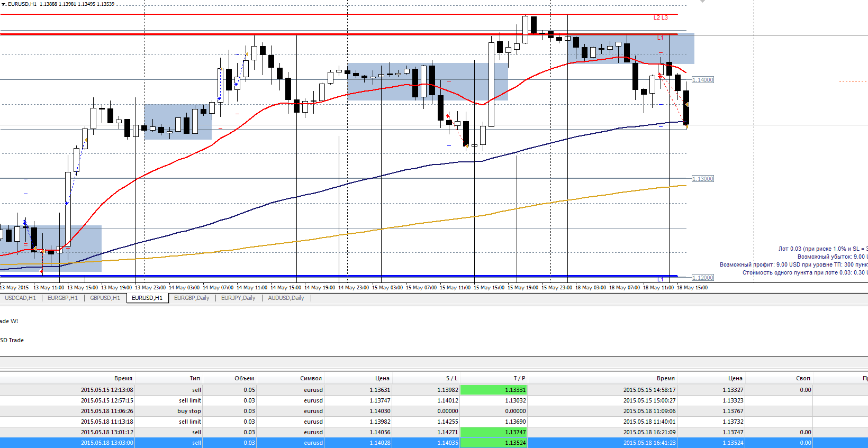
Task: Sort trades by Тип column header
Action: (195, 378)
